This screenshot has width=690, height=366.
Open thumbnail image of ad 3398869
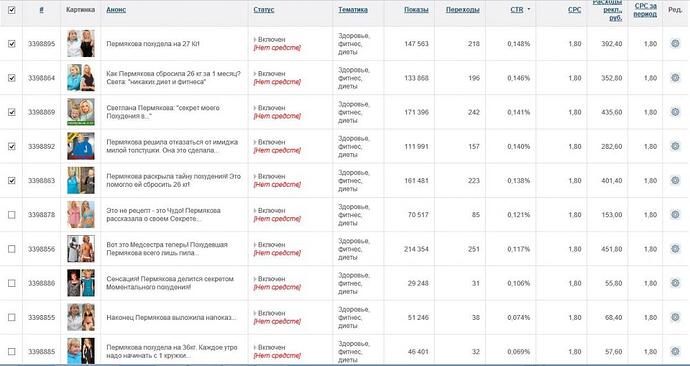click(81, 112)
